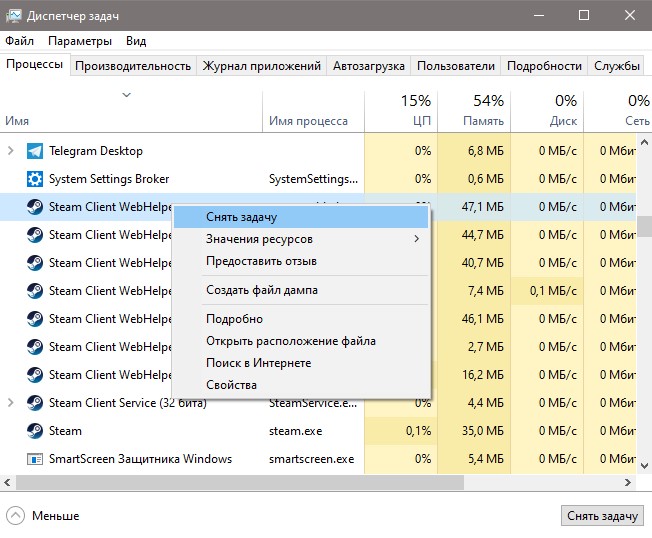Viewport: 652px width, 538px height.
Task: Click the smartscreen.exe process name cell
Action: click(311, 459)
